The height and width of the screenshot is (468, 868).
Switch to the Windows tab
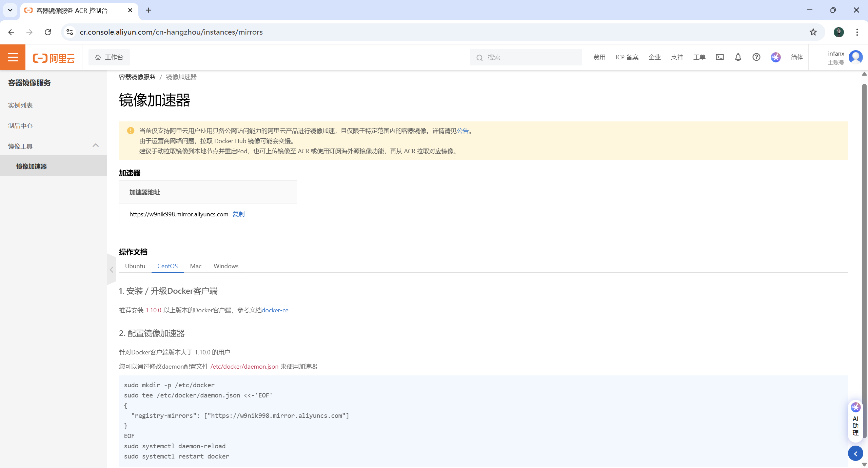(x=226, y=266)
